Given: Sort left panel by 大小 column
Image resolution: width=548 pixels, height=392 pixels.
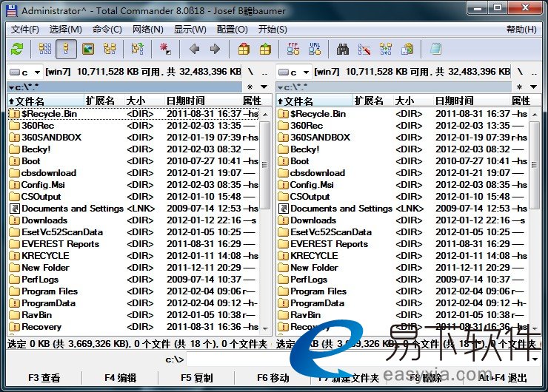Looking at the screenshot, I should (144, 101).
